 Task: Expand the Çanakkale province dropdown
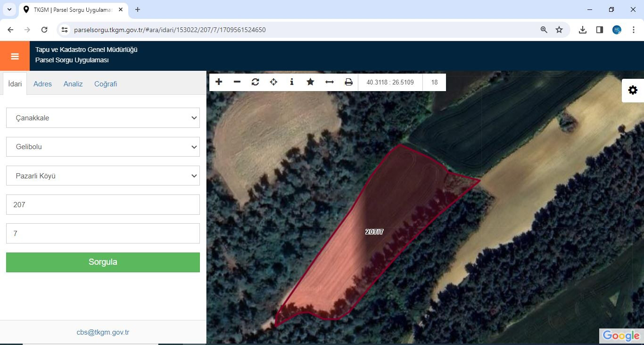pos(103,118)
